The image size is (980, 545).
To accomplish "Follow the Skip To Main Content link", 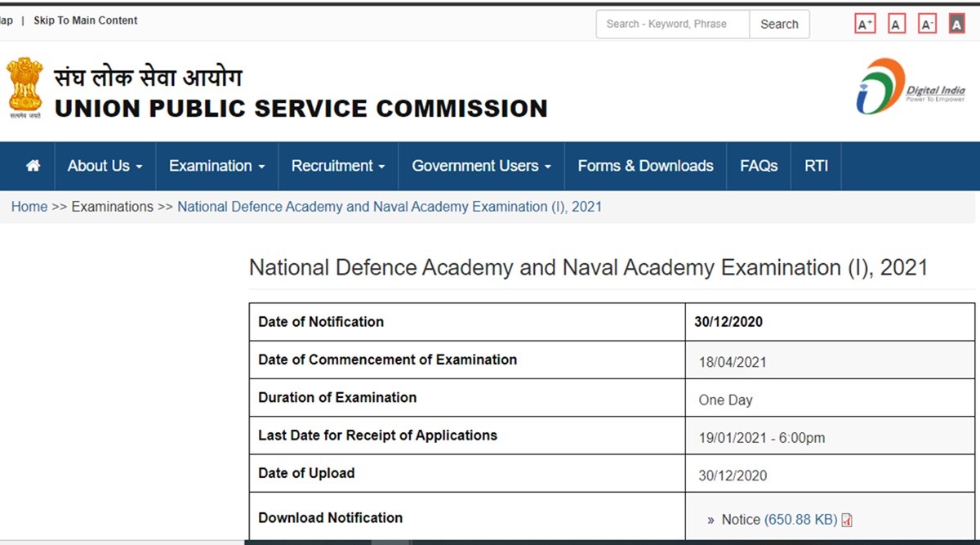I will click(x=86, y=20).
